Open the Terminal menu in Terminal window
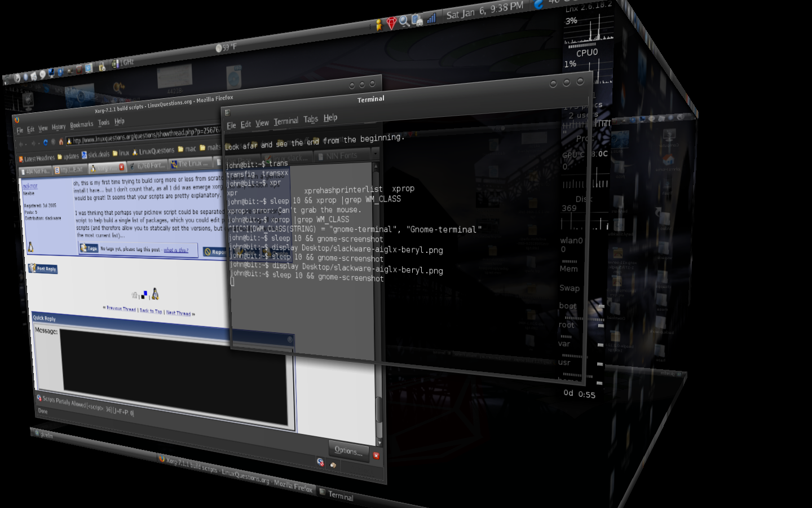The width and height of the screenshot is (812, 508). tap(286, 121)
